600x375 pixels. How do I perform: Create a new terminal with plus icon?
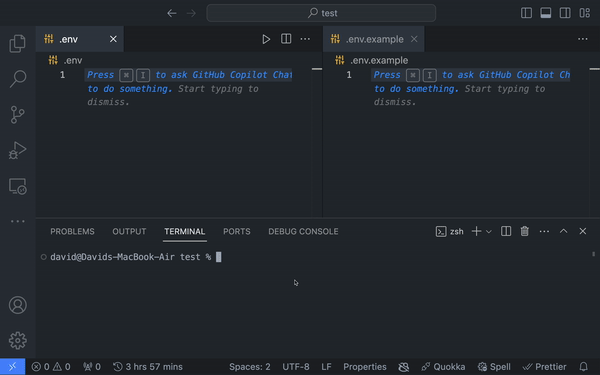(476, 231)
